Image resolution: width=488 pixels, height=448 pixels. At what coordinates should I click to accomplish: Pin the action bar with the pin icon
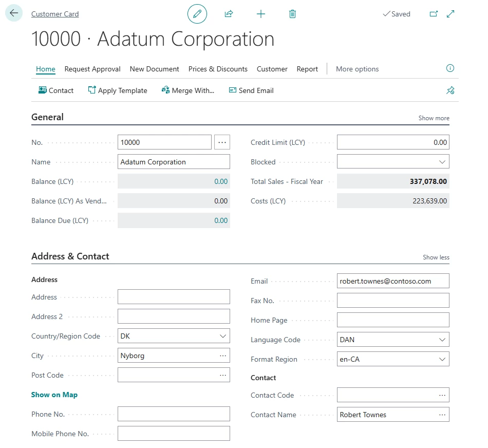[451, 90]
